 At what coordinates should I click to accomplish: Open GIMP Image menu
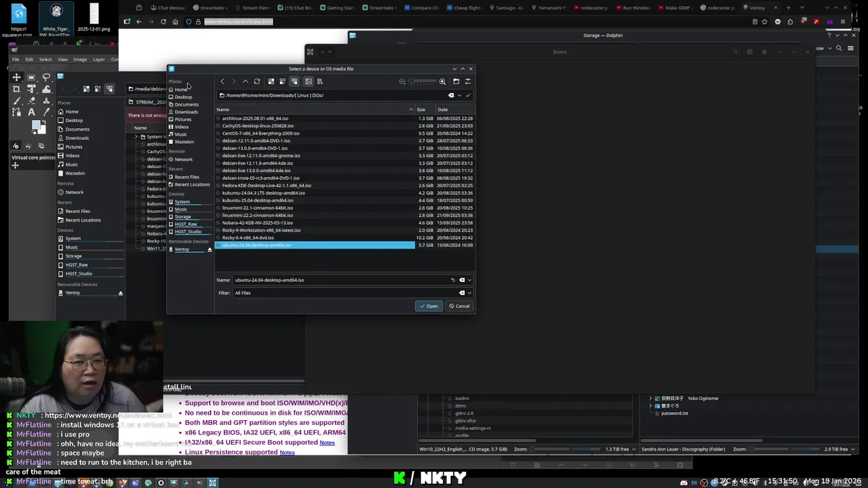click(80, 60)
